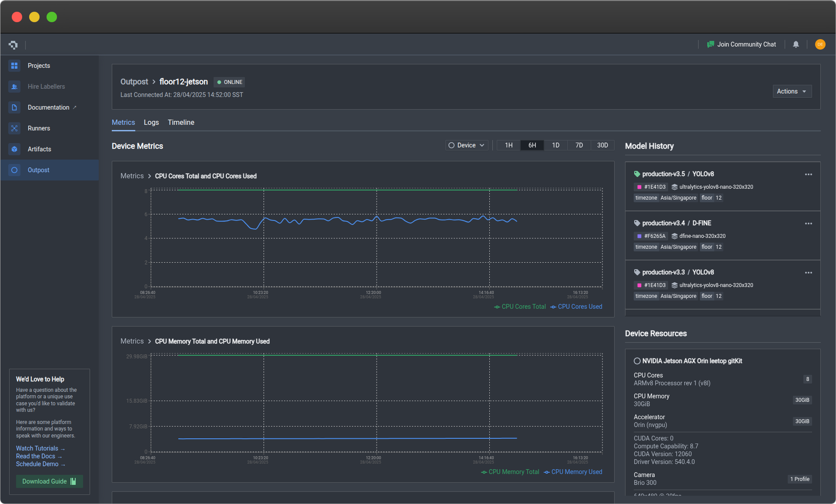Select the 1D time range option
This screenshot has width=836, height=504.
pyautogui.click(x=555, y=145)
